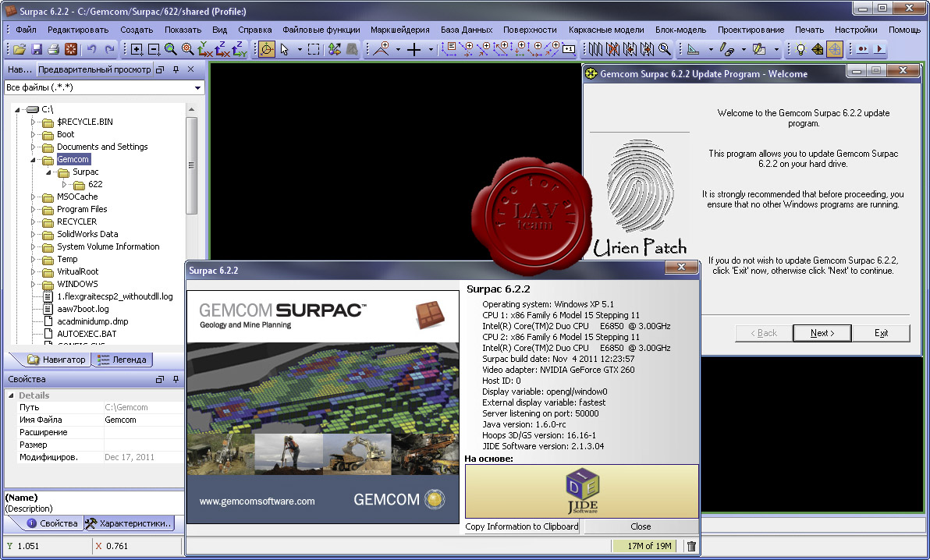Expand the $RECYCLE.BIN folder node
Viewport: 930px width, 560px height.
(33, 122)
